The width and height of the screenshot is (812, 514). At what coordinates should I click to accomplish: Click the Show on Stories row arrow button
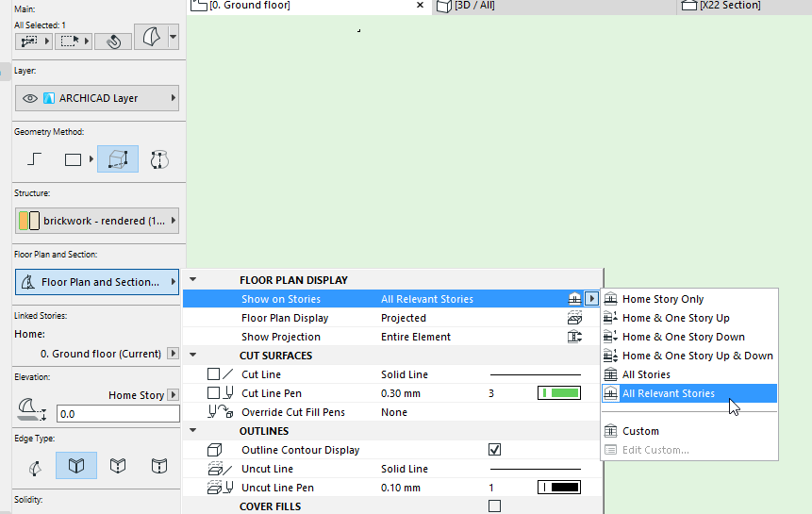(x=591, y=299)
